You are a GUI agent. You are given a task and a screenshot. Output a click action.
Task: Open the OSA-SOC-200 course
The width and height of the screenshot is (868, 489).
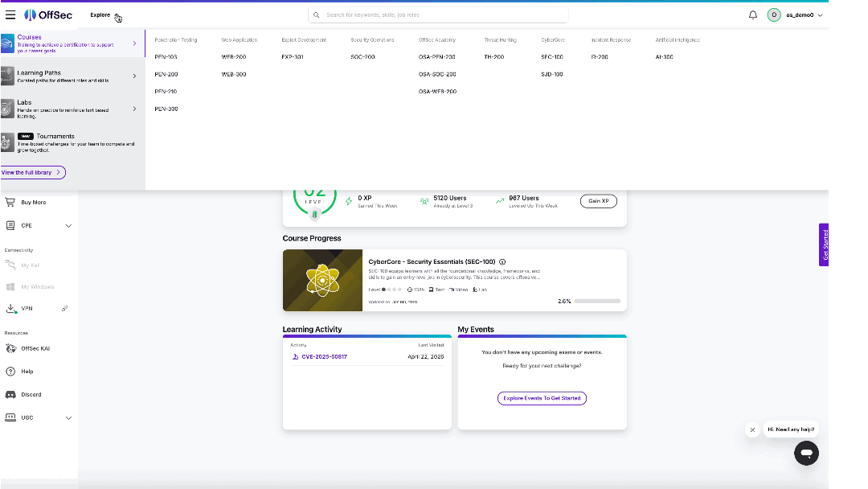(x=437, y=74)
